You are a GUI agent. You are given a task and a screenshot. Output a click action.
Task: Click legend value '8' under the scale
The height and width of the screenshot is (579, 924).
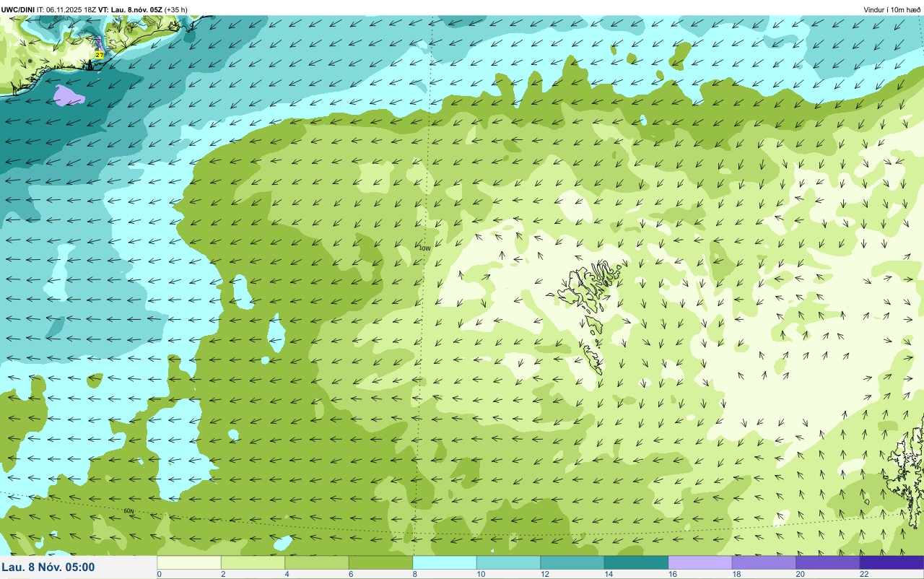pyautogui.click(x=414, y=574)
